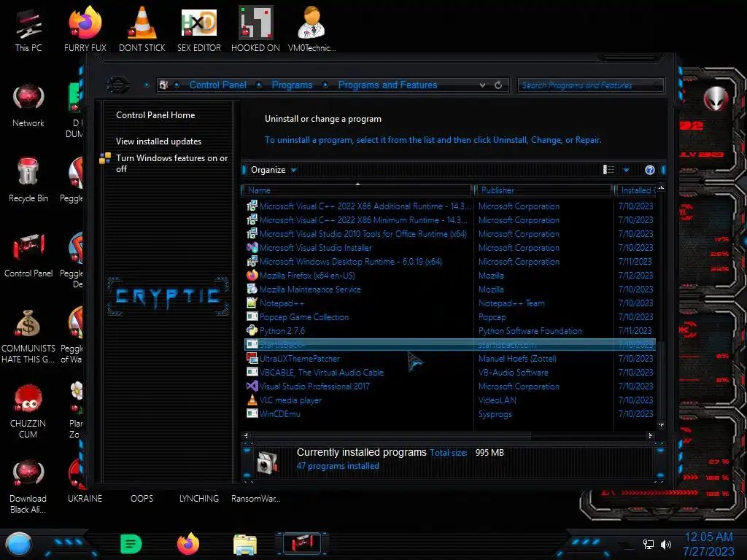Select VBCABLE, The Virtual Audio Cable
Viewport: 747px width, 560px height.
tap(450, 373)
